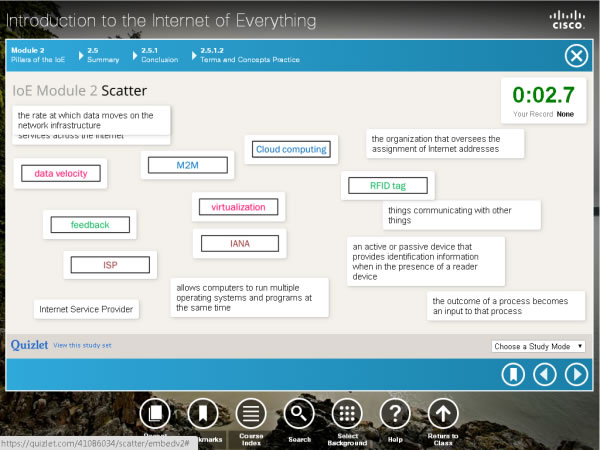Open the Select Background grid icon
The image size is (600, 450).
(x=346, y=413)
